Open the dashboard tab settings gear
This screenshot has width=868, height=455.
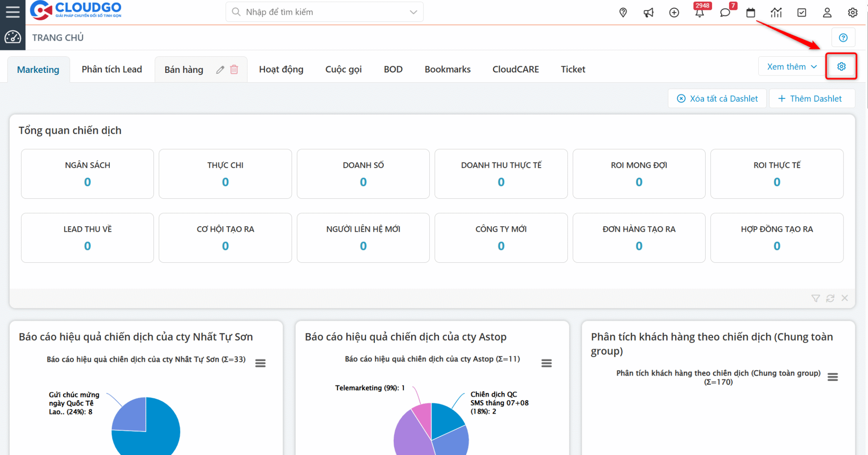pyautogui.click(x=841, y=67)
